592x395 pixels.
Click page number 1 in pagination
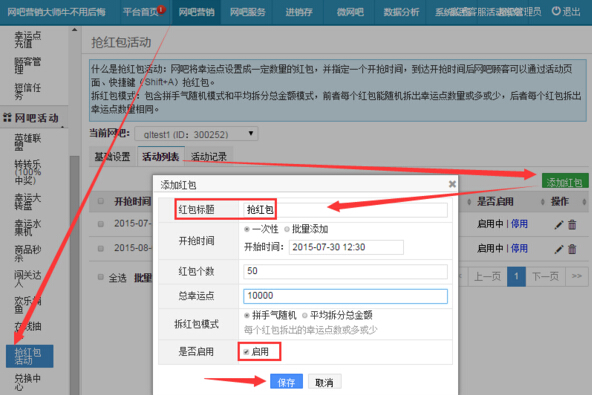click(516, 276)
